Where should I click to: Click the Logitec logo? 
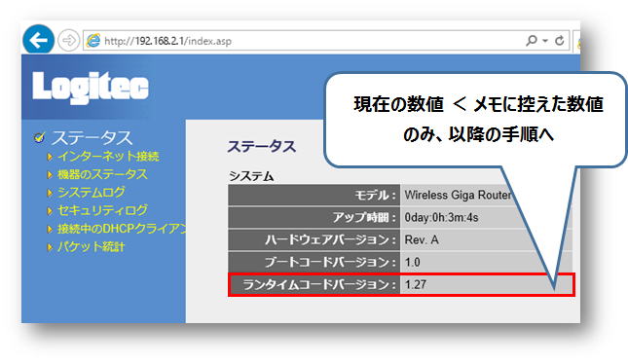[x=91, y=88]
